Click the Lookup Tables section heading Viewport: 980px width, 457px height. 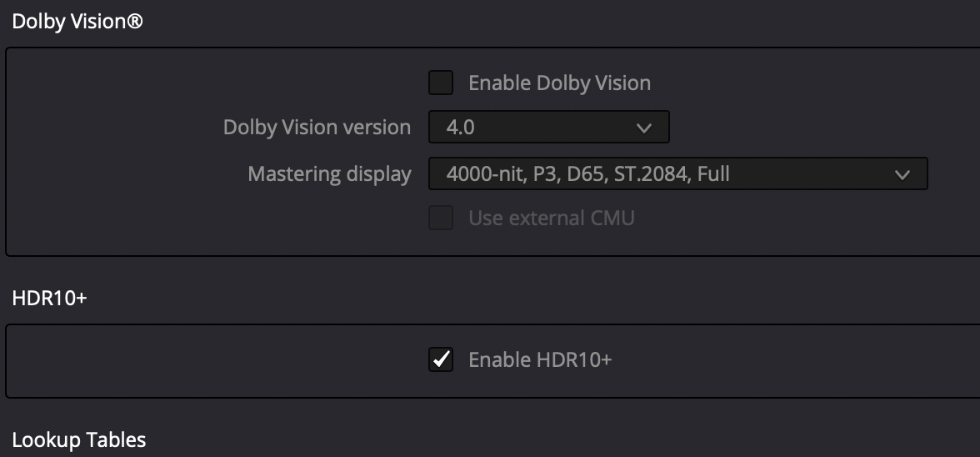(79, 439)
